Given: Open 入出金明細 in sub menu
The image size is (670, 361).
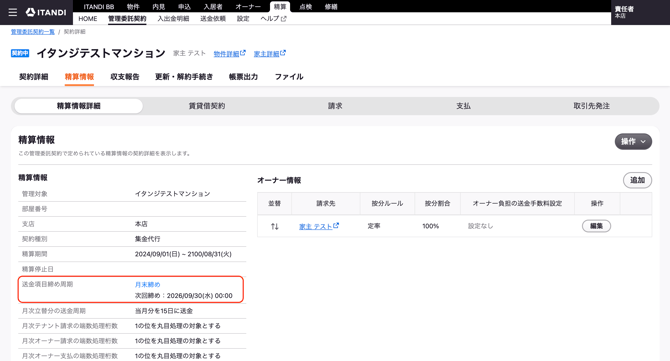Looking at the screenshot, I should [173, 19].
